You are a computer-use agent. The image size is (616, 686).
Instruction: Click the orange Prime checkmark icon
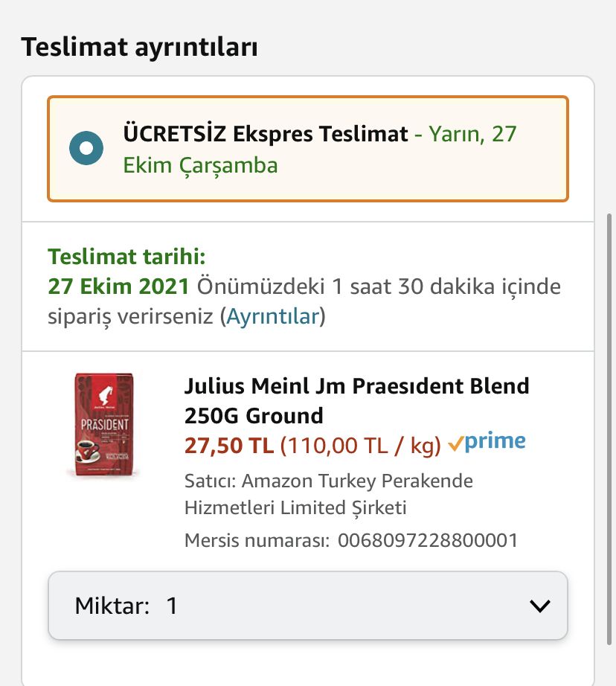click(x=455, y=444)
